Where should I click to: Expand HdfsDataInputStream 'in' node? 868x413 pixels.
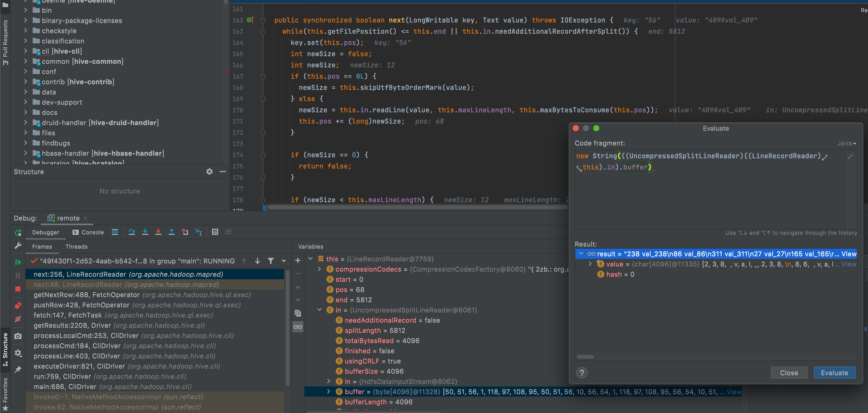click(x=329, y=381)
